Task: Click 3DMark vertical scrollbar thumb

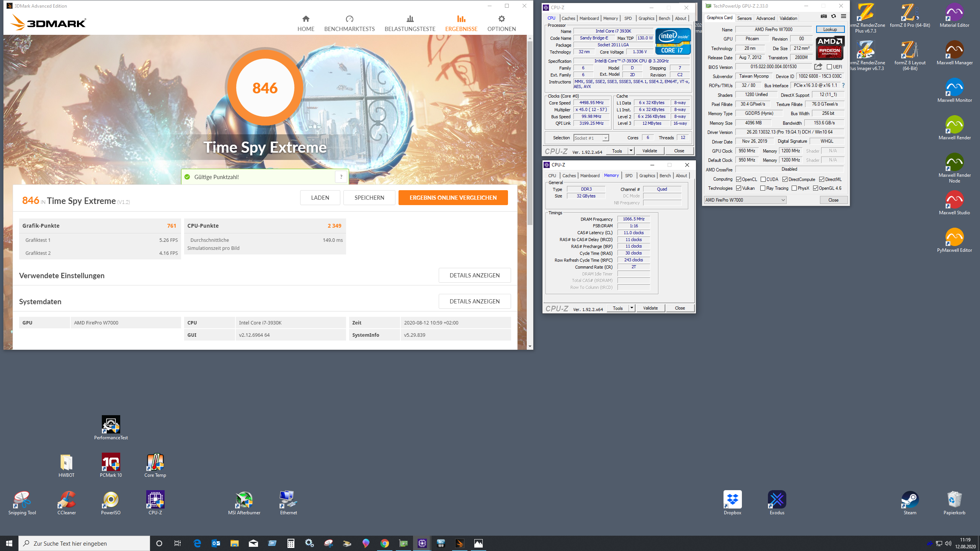Action: click(530, 133)
